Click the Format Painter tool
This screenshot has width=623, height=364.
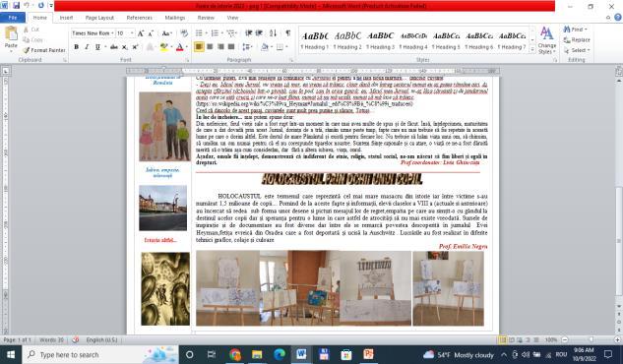[x=43, y=50]
